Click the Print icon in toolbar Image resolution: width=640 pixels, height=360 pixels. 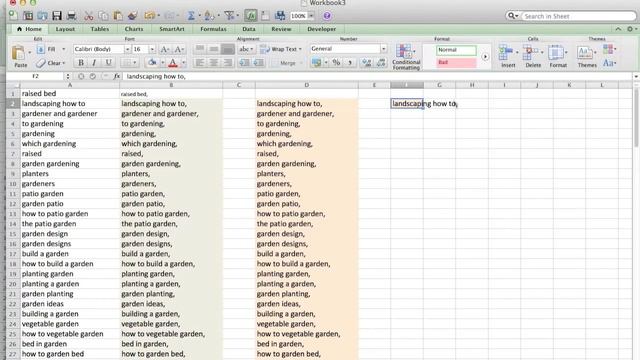pyautogui.click(x=71, y=16)
